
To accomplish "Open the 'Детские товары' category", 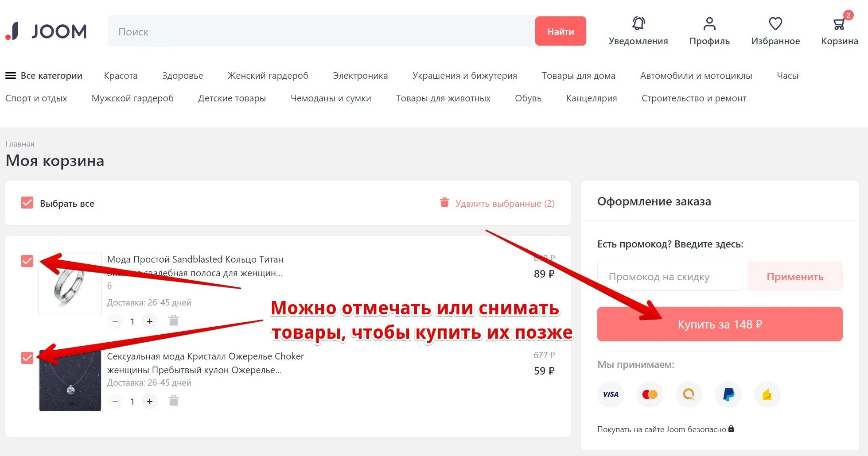I will click(232, 98).
